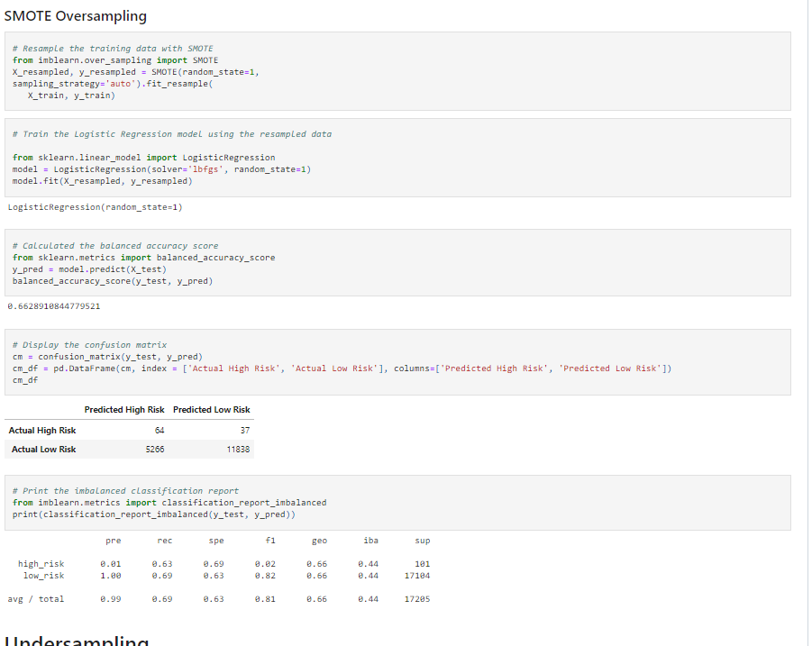Click the '# Display the confusion matrix' comment

[89, 345]
